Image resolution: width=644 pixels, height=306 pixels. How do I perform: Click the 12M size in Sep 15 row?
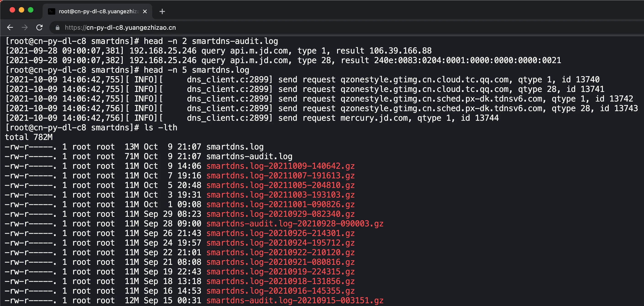pyautogui.click(x=132, y=301)
